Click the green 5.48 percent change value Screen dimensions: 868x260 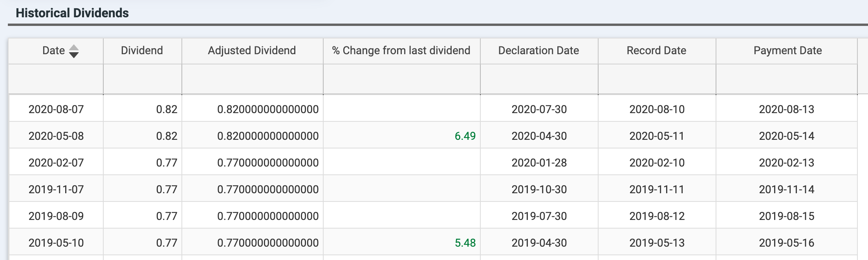pyautogui.click(x=465, y=243)
